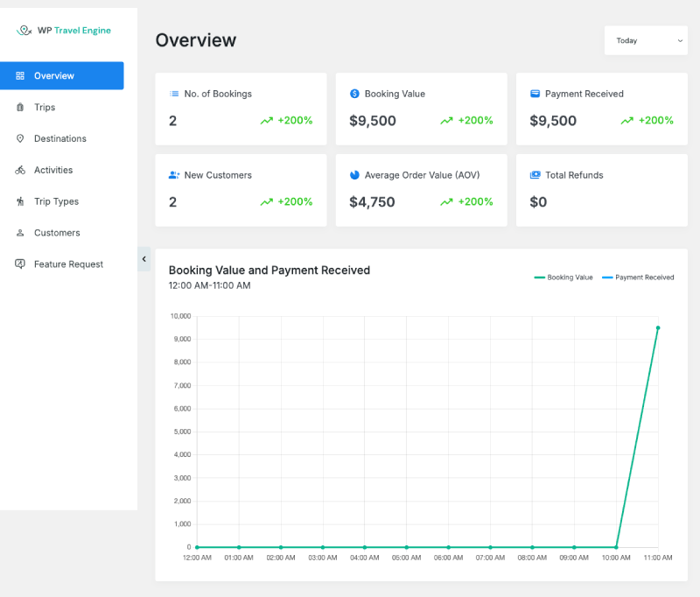Click trend arrow in No. of Bookings card
700x597 pixels.
(267, 121)
